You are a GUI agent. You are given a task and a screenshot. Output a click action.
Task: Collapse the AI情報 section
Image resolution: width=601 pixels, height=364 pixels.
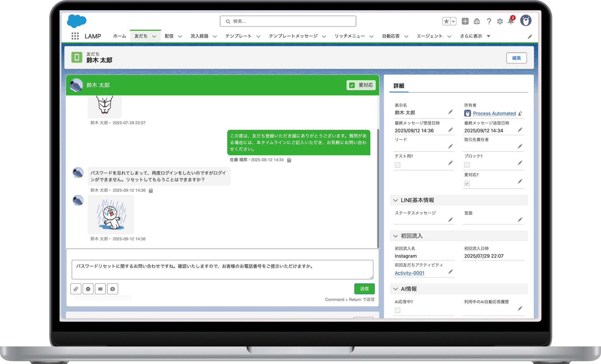(396, 289)
